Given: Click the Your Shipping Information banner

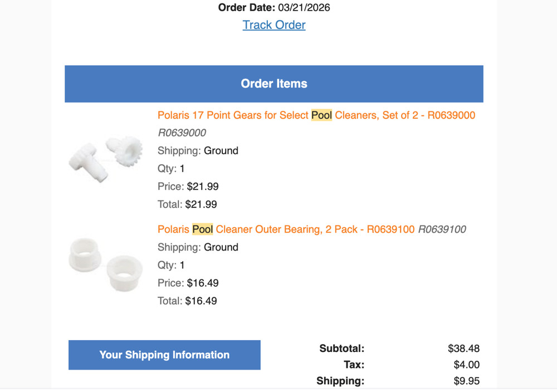Looking at the screenshot, I should (164, 355).
